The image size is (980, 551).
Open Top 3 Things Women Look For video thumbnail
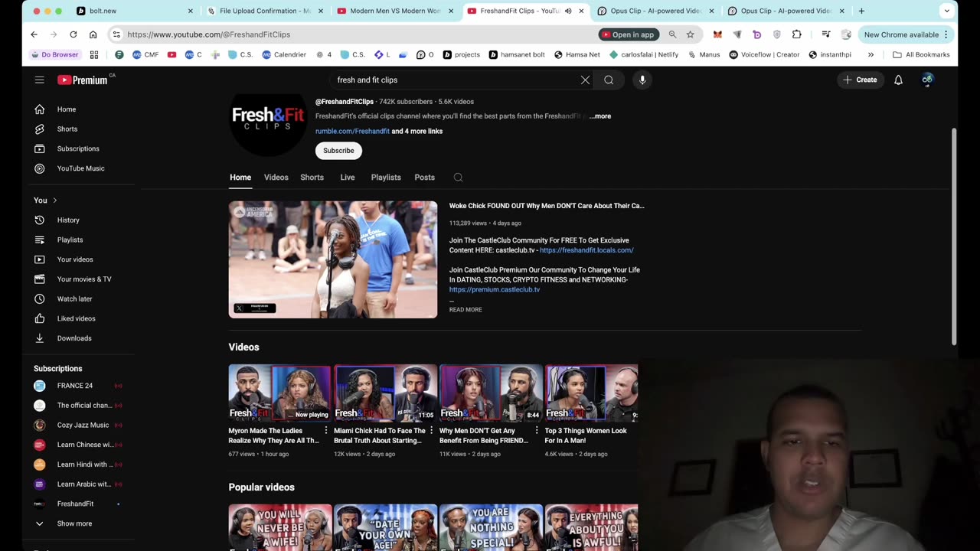pos(591,393)
